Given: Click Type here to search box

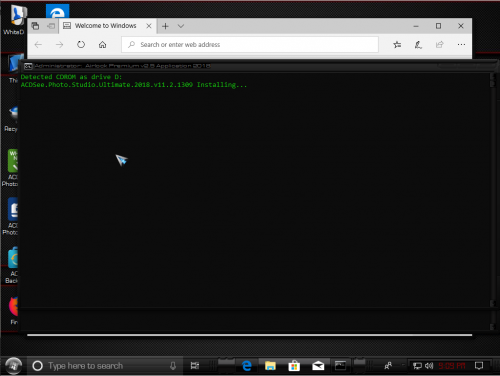Looking at the screenshot, I should 105,366.
